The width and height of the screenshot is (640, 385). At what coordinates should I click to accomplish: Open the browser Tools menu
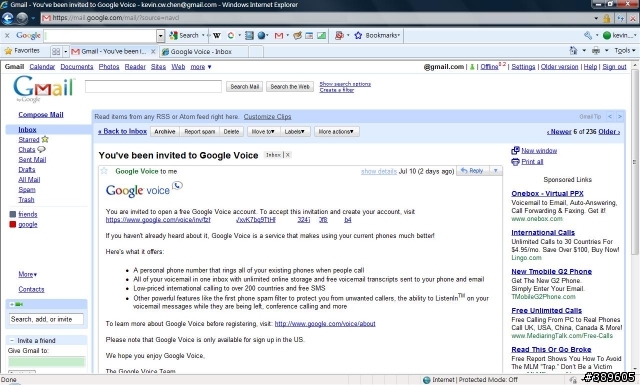[x=625, y=51]
